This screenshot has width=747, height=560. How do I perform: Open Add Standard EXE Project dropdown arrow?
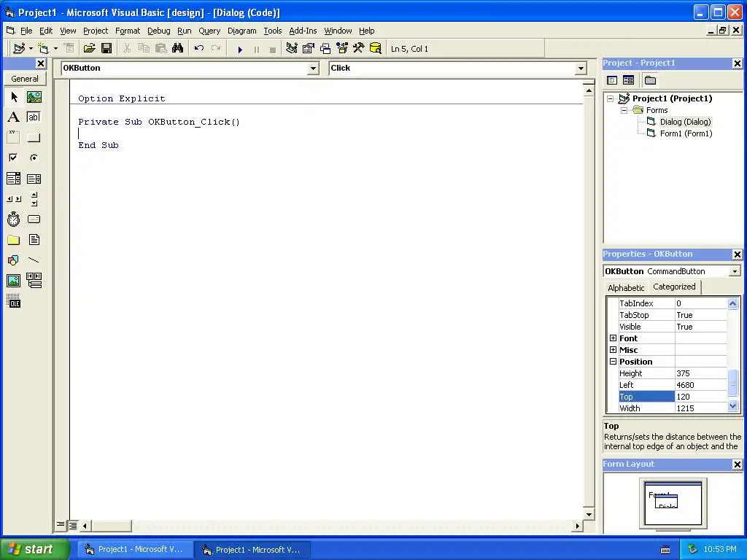click(31, 49)
